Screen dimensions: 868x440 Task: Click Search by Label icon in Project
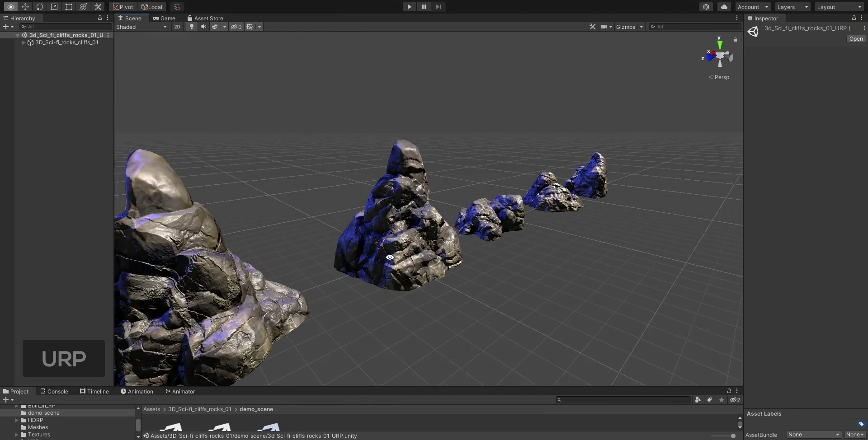coord(710,400)
